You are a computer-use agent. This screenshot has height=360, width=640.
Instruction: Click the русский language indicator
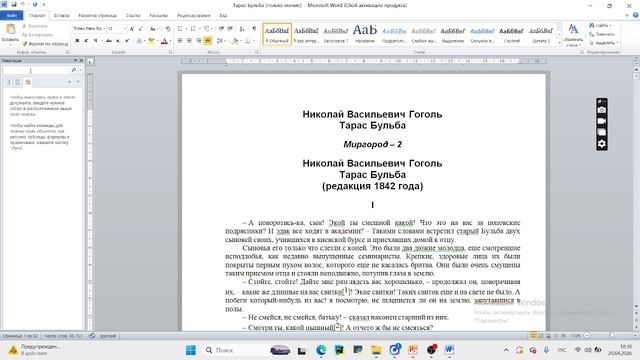point(108,336)
